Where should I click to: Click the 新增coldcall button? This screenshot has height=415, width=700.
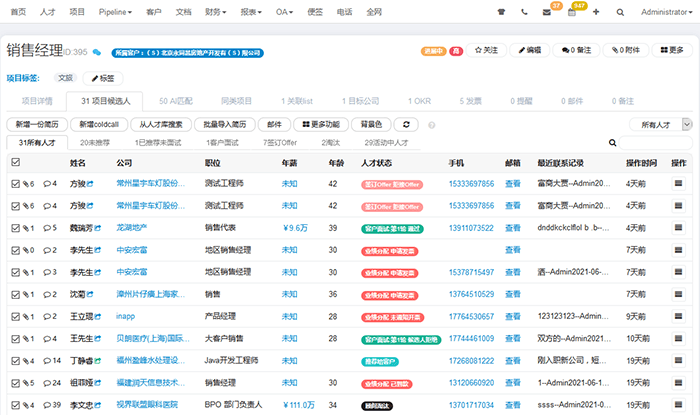coord(100,125)
